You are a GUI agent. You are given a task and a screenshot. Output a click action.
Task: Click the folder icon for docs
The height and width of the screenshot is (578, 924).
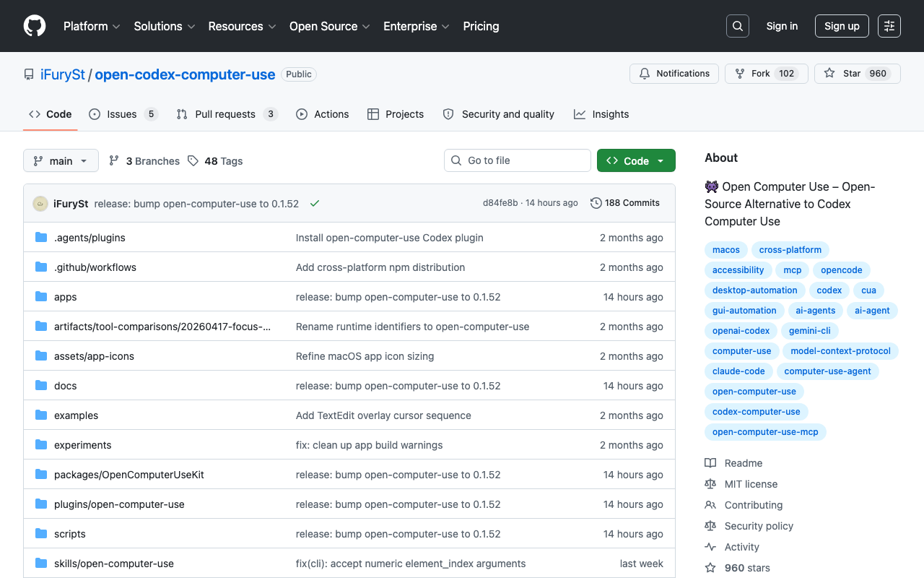[x=41, y=386]
